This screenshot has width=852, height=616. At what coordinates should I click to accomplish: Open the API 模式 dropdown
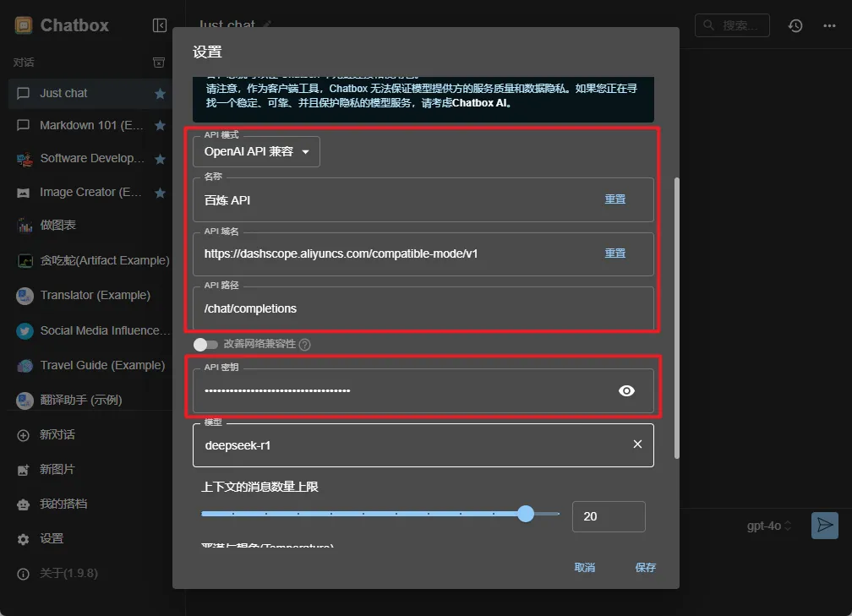(x=256, y=151)
